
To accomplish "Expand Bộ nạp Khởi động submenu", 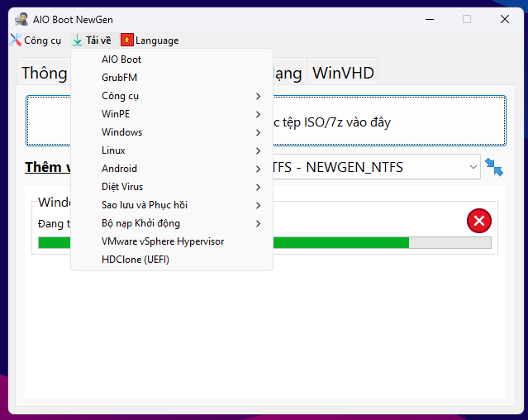I will click(172, 223).
